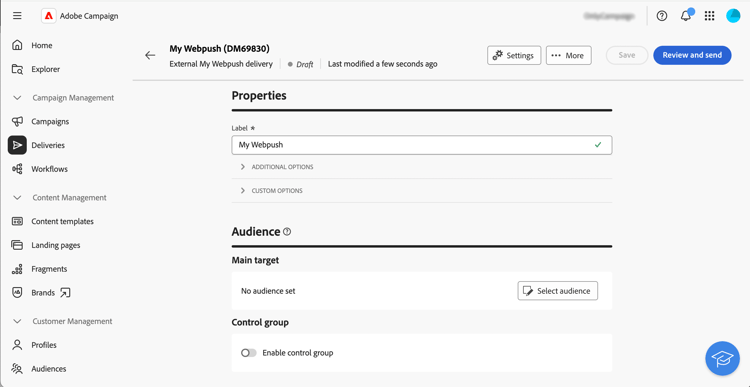The image size is (750, 387).
Task: Click the Content templates icon
Action: coord(17,221)
